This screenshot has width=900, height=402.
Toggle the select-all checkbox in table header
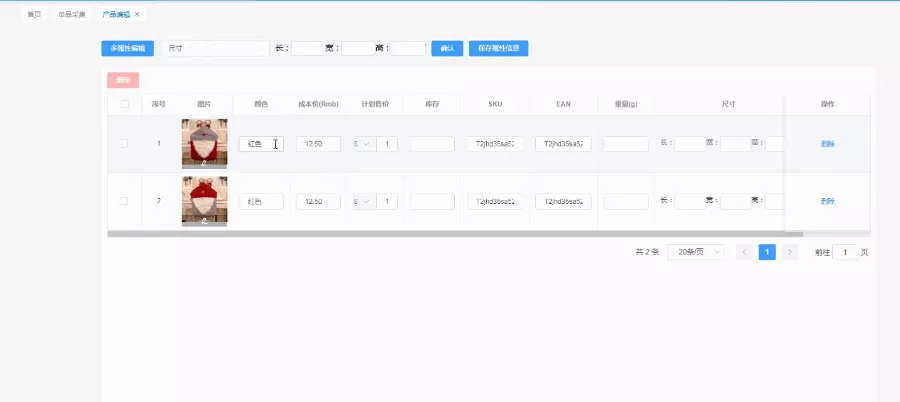(124, 104)
